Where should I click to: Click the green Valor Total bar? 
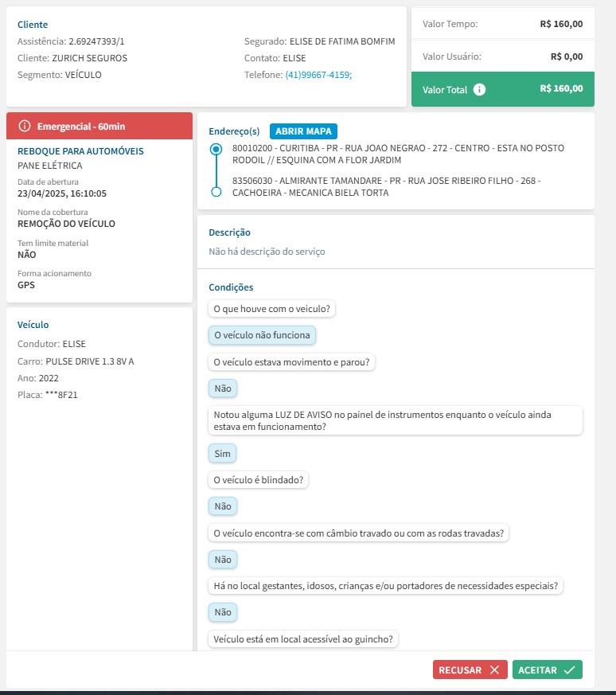tap(502, 89)
